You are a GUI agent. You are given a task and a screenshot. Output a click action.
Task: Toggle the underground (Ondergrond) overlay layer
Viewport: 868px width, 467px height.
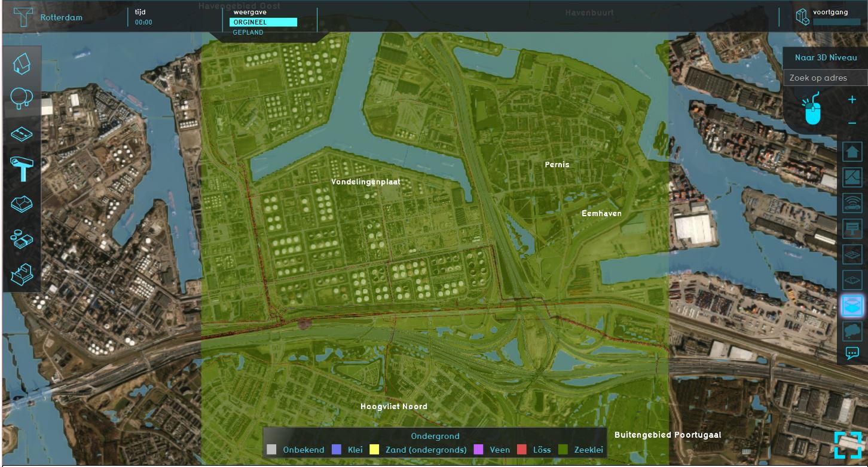coord(852,306)
